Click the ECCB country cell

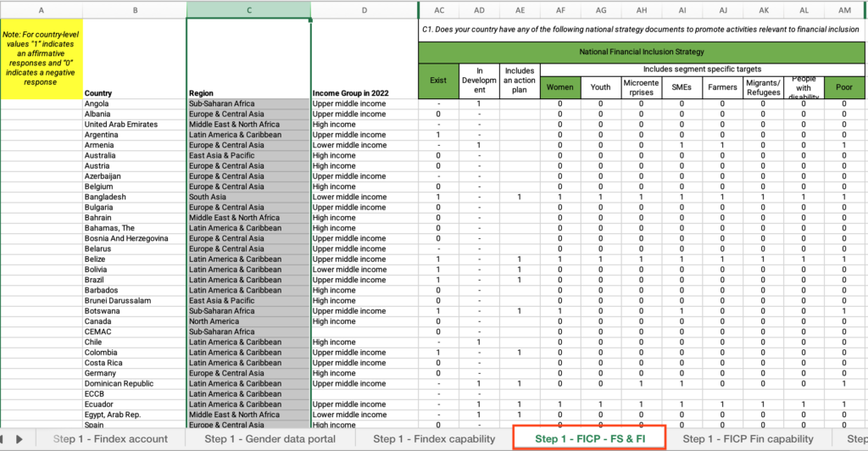[135, 394]
